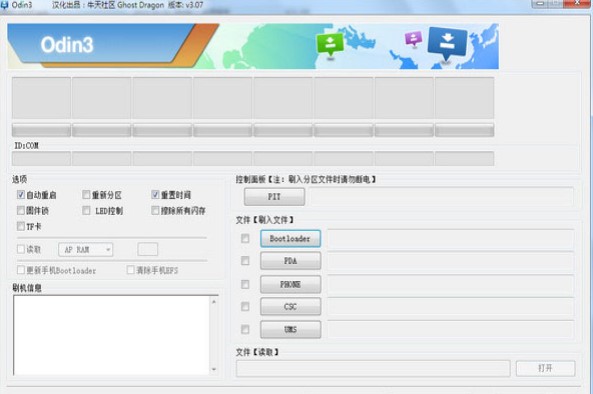This screenshot has height=394, width=593.
Task: Click the Bootloader file path field
Action: 450,239
